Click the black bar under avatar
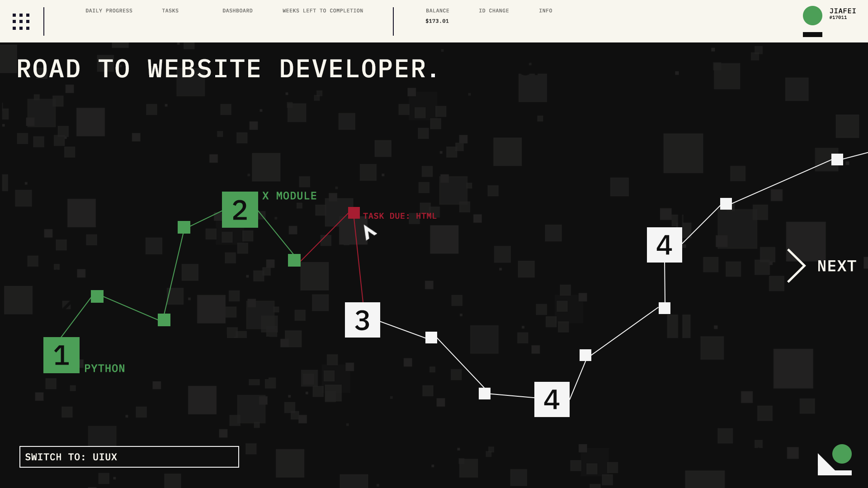 click(812, 35)
